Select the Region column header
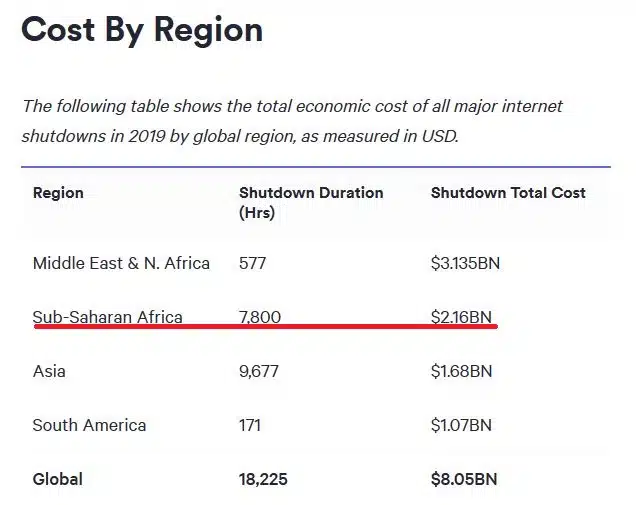Viewport: 636px width, 505px height. [x=58, y=193]
